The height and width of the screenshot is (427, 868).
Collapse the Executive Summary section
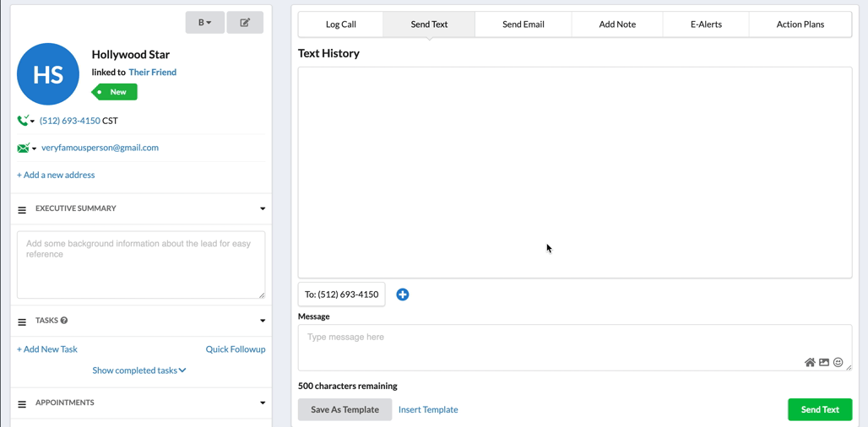(x=263, y=208)
